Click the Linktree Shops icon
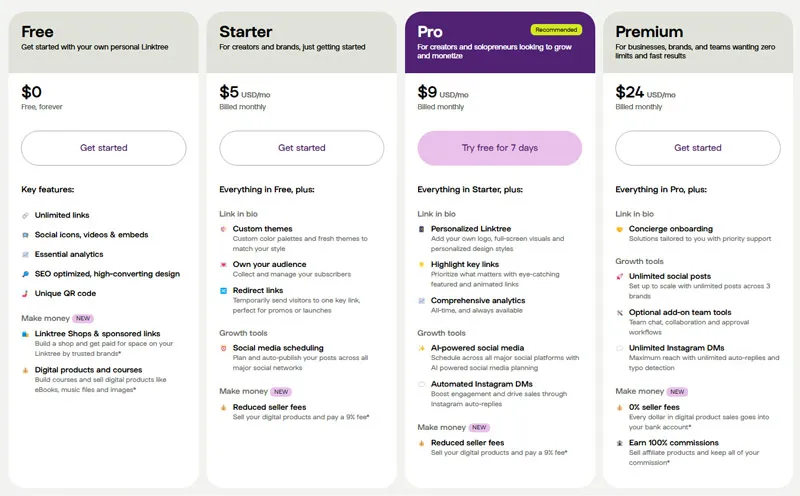The image size is (800, 496). point(25,334)
